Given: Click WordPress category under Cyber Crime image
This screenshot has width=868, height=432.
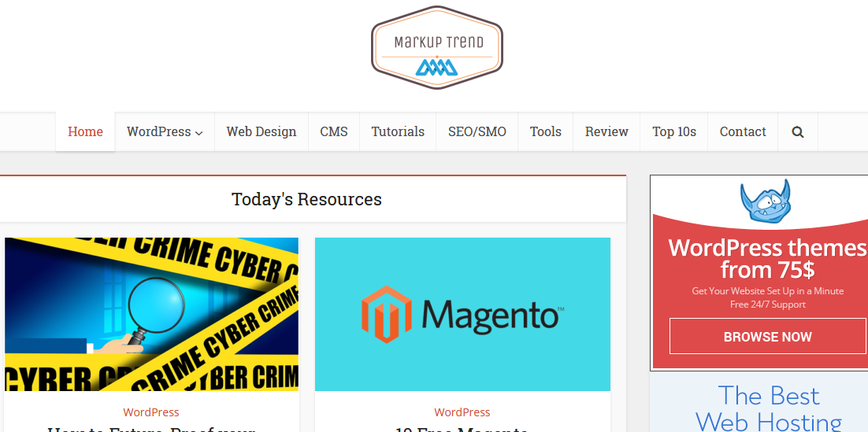Looking at the screenshot, I should [x=151, y=412].
